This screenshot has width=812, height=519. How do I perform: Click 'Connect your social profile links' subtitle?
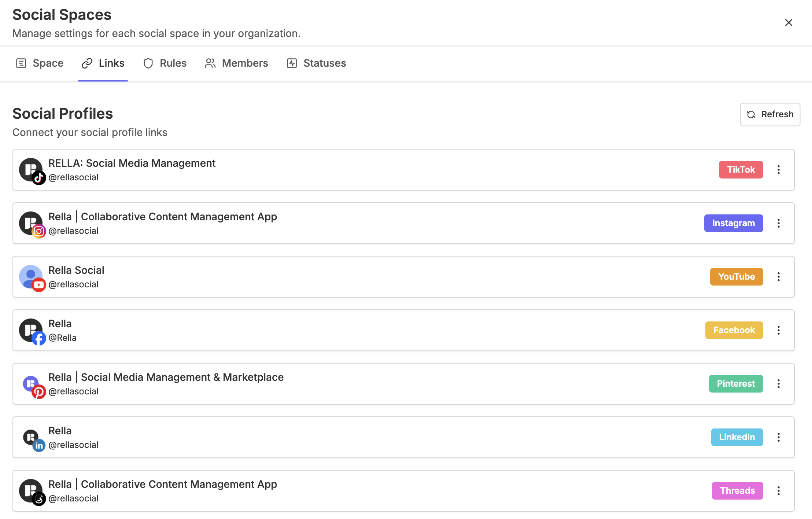[90, 132]
